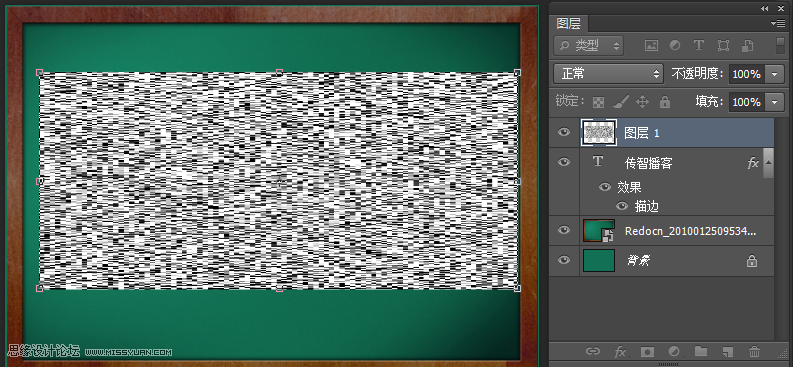Screen dimensions: 793x367
Task: Click the 图层 1 layer thumbnail
Action: [x=599, y=133]
